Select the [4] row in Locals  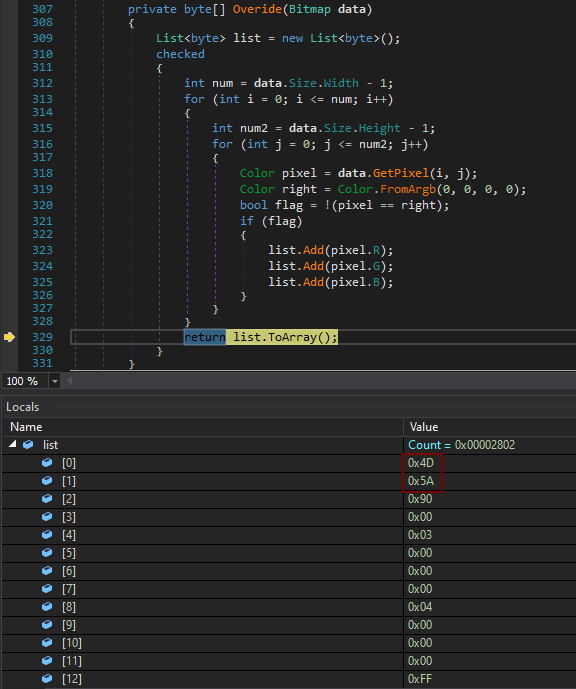289,535
